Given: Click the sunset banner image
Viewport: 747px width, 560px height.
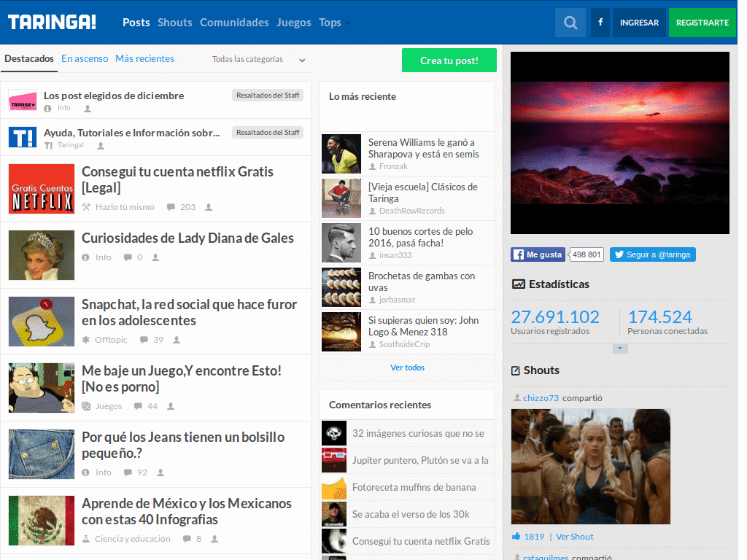Looking at the screenshot, I should [x=620, y=143].
